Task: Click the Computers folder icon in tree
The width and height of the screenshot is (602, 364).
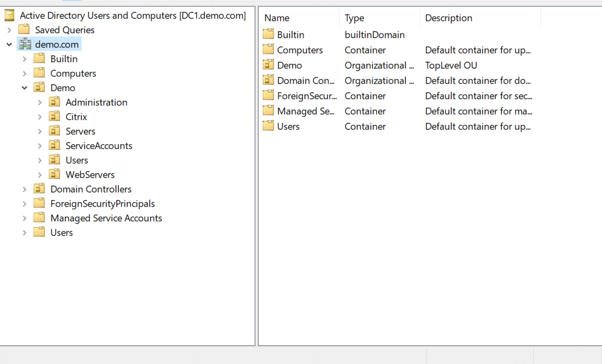Action: tap(39, 73)
